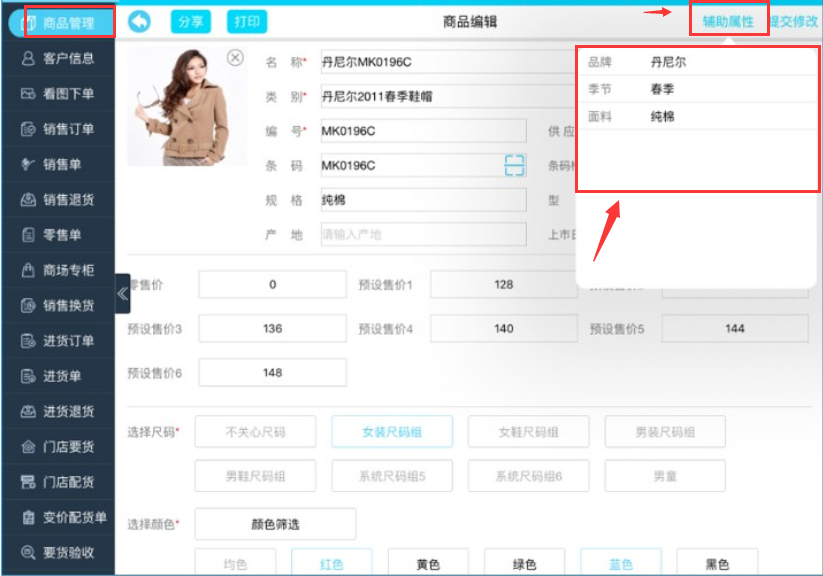Open 客户信息 from the sidebar

[x=58, y=59]
